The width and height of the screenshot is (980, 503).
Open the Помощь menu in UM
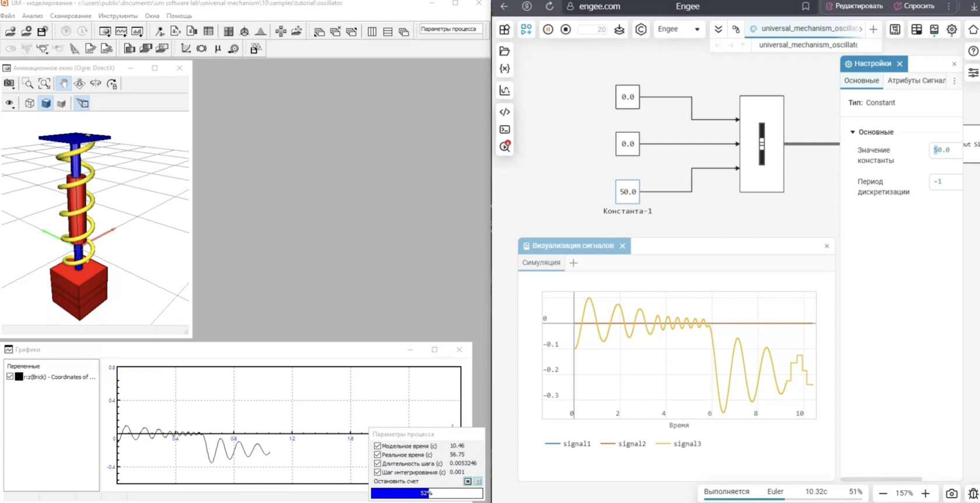[x=179, y=16]
